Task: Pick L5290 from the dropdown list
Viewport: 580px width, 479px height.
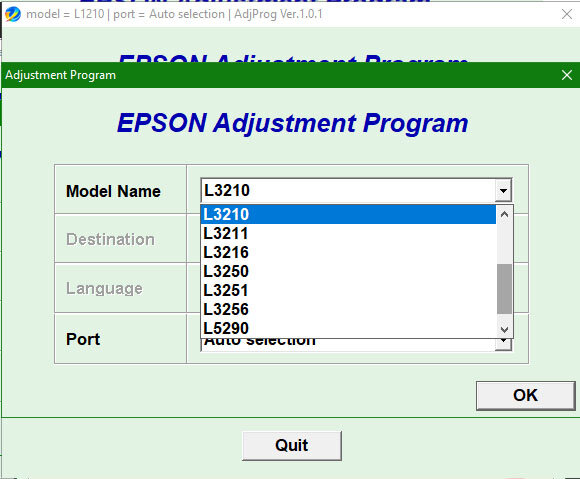Action: pyautogui.click(x=348, y=328)
